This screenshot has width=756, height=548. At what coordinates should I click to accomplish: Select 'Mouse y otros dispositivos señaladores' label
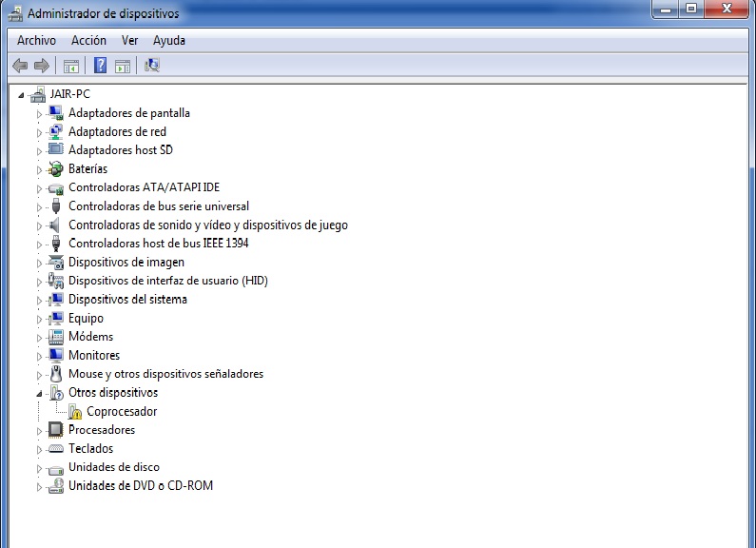pos(165,374)
